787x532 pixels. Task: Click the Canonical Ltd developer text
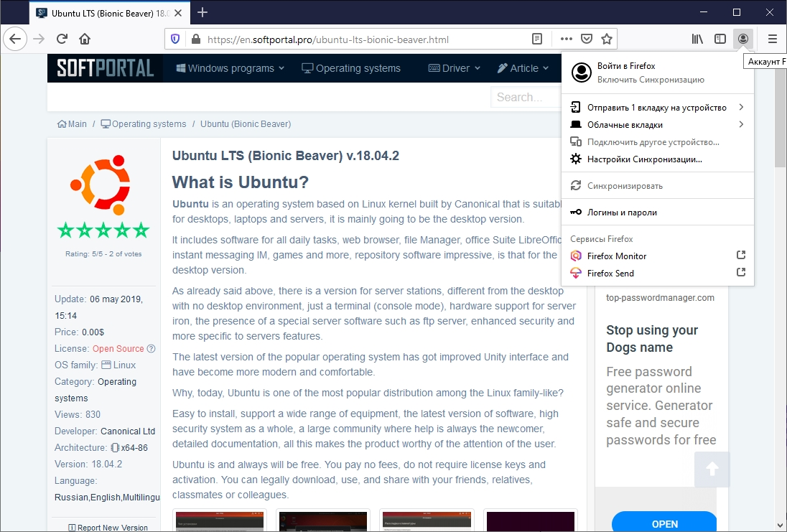[128, 431]
